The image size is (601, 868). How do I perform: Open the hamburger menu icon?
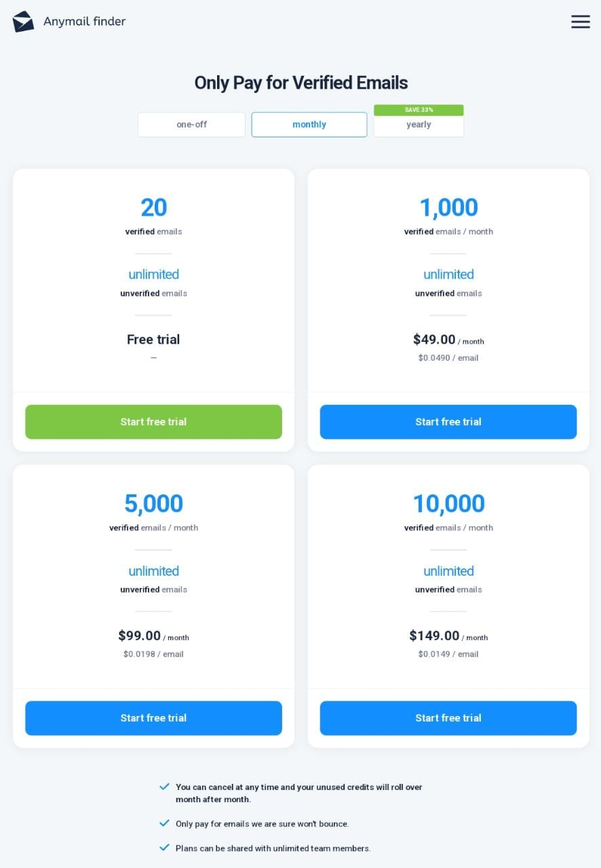click(x=580, y=22)
